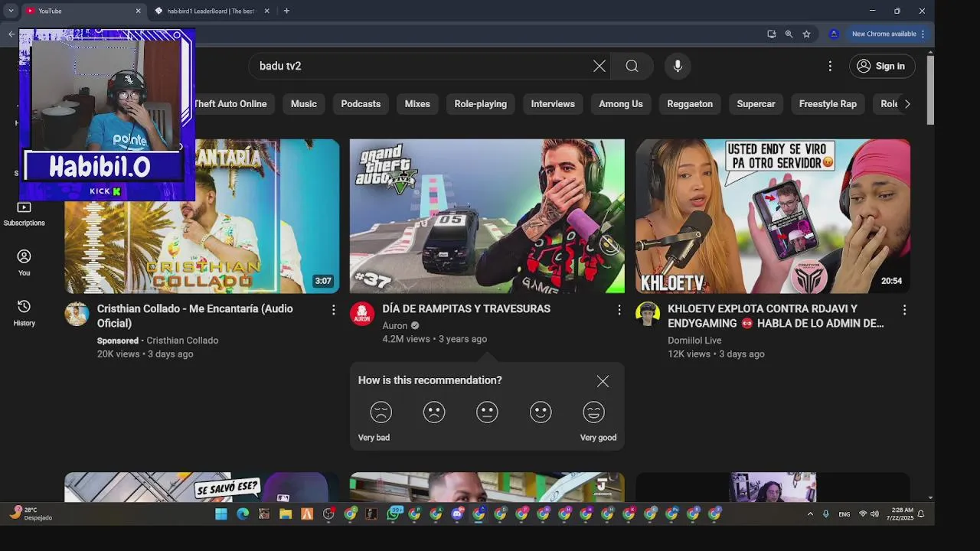Open the DÍA DE RAMPITAS video thumbnail

(x=487, y=216)
